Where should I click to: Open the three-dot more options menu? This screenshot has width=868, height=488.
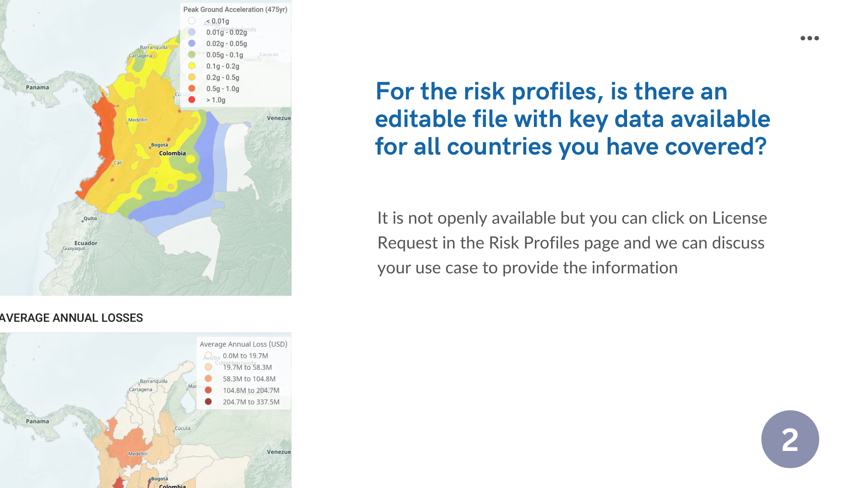[809, 38]
